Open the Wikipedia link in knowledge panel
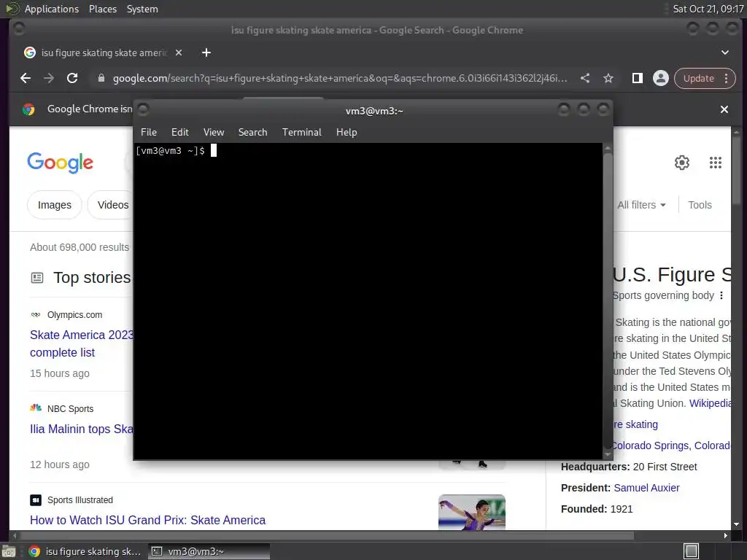The width and height of the screenshot is (747, 560). point(710,403)
